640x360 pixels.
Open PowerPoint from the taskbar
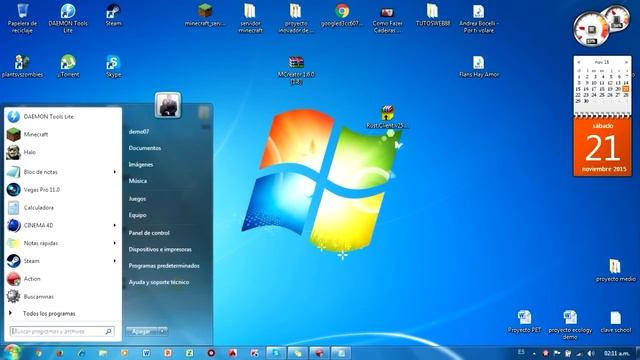[168, 353]
